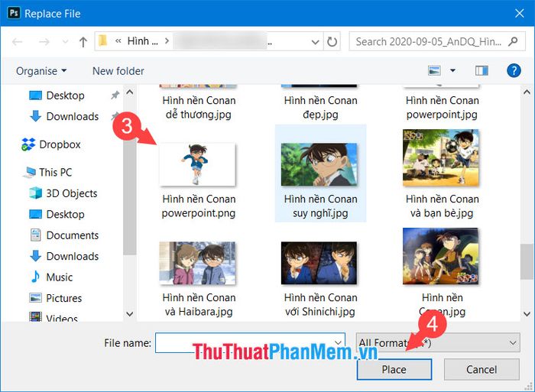
Task: Click the This PC computer icon
Action: [x=30, y=172]
